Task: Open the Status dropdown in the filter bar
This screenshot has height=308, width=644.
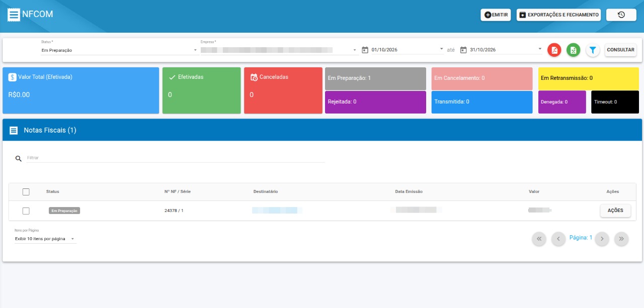Action: tap(120, 50)
